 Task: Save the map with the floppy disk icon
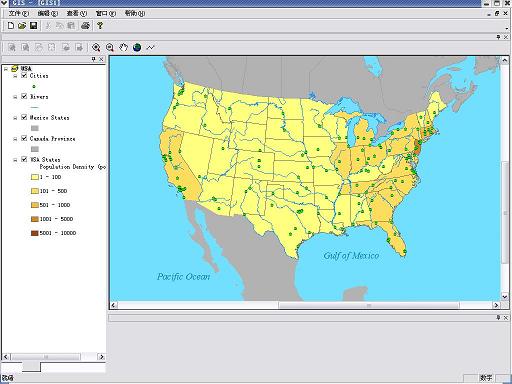33,26
